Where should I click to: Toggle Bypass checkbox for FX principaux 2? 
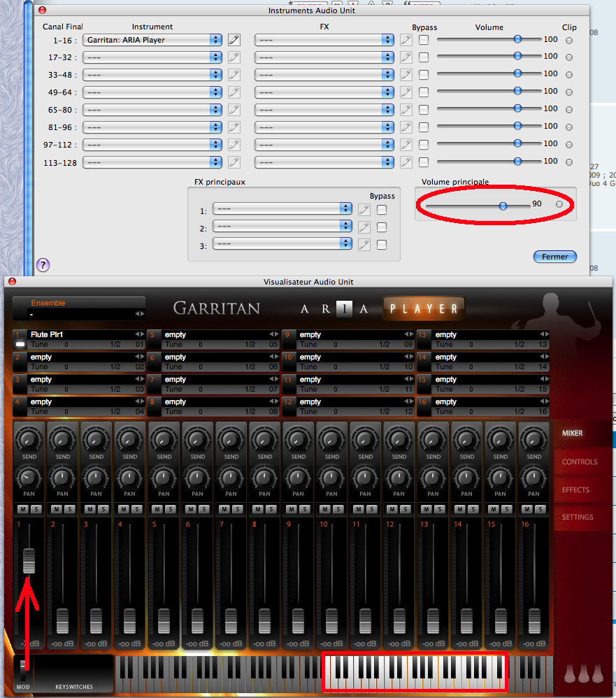[x=382, y=227]
